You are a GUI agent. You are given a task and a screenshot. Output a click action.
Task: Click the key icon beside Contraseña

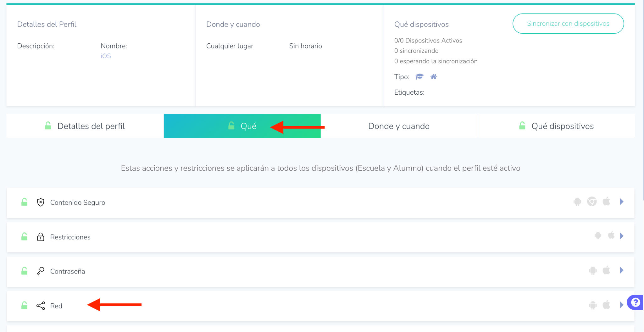(41, 271)
